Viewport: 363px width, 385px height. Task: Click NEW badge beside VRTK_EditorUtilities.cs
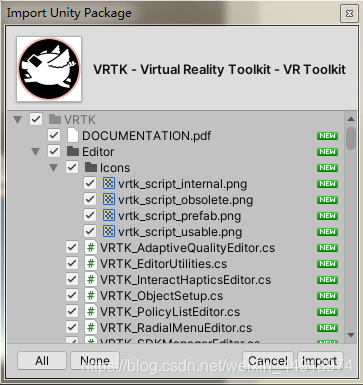[327, 264]
